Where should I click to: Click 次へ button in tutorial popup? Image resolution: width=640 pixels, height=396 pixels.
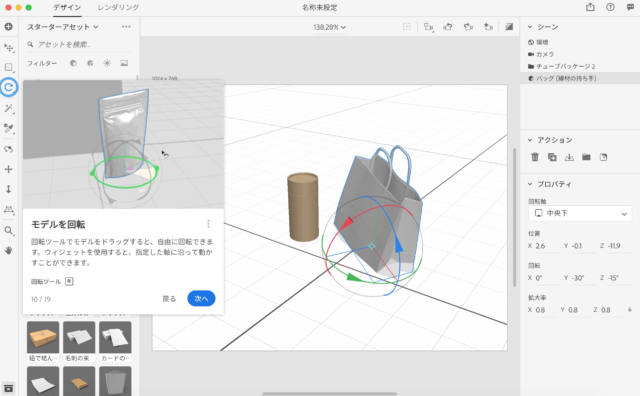tap(201, 298)
